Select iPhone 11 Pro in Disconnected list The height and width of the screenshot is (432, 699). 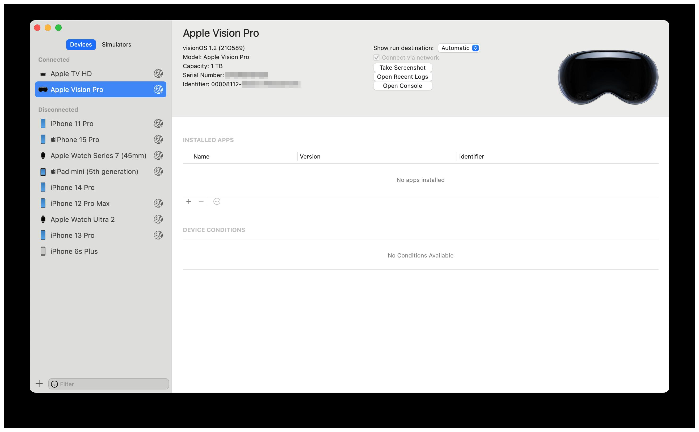click(x=100, y=123)
